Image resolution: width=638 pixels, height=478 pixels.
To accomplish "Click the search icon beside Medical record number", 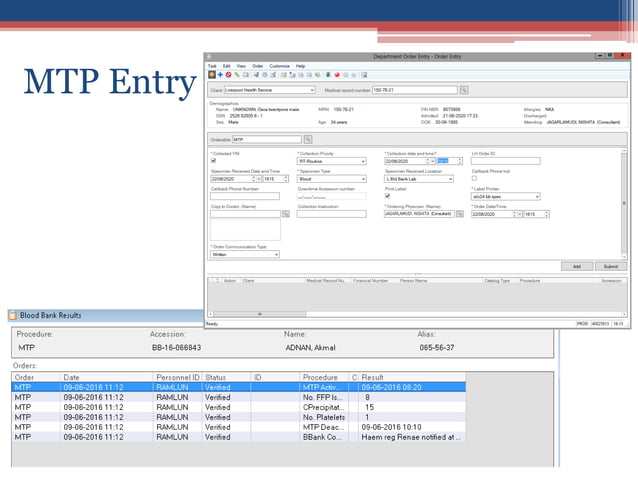I will click(x=463, y=90).
